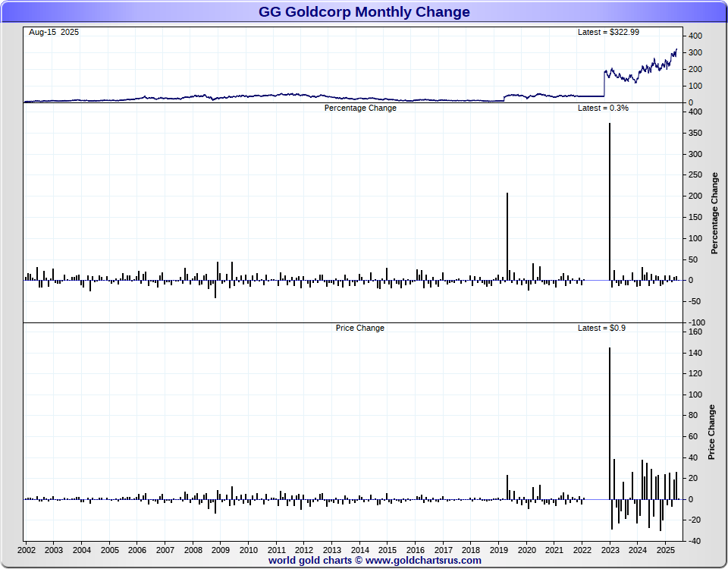Click the 2023 year label on the x-axis
The image size is (728, 569).
pyautogui.click(x=610, y=551)
